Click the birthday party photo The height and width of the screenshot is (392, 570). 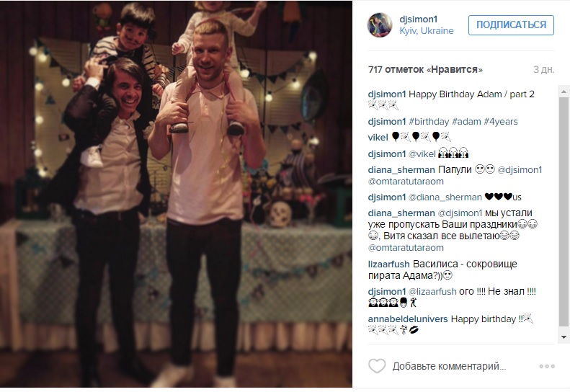click(176, 194)
